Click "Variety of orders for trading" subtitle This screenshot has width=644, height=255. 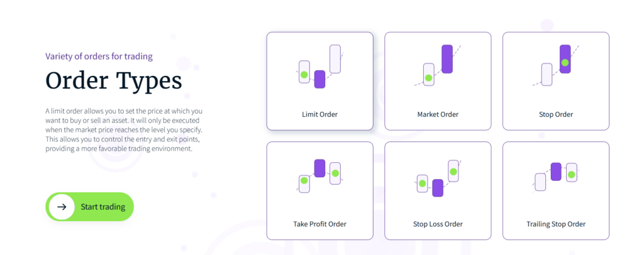click(99, 56)
